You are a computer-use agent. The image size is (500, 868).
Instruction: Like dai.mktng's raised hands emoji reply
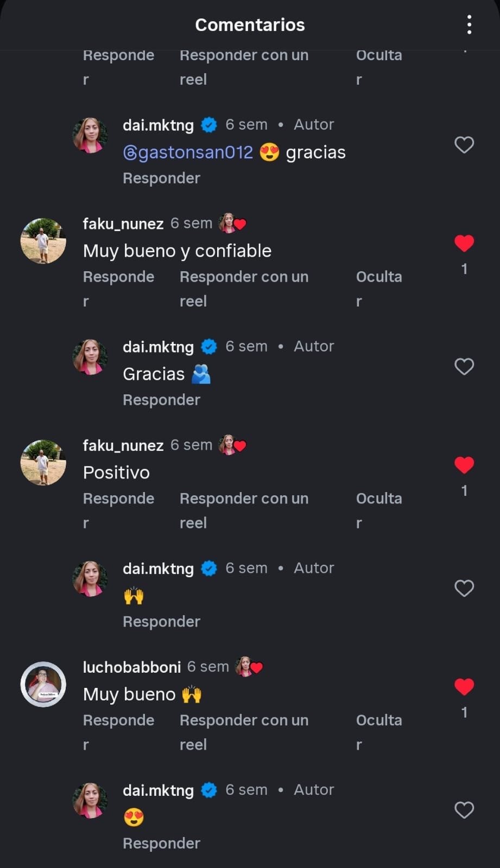[x=464, y=588]
